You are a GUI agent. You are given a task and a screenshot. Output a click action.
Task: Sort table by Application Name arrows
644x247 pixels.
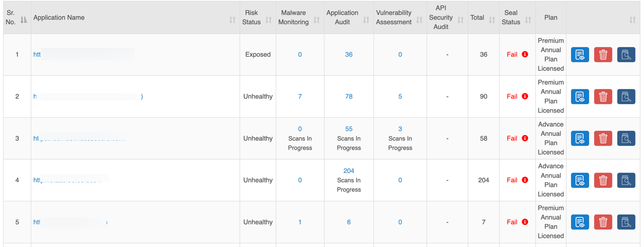point(232,20)
